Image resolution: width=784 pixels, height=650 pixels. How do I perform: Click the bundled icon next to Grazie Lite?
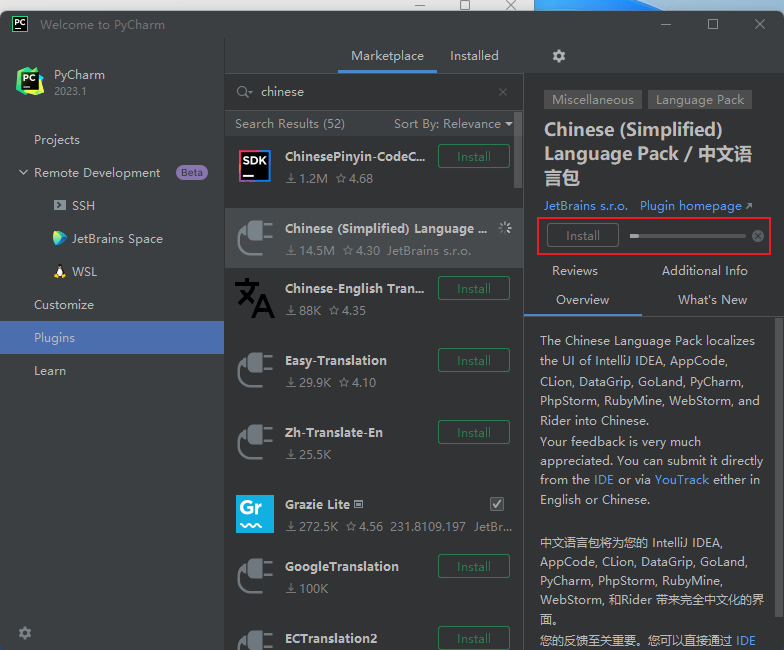click(x=358, y=504)
